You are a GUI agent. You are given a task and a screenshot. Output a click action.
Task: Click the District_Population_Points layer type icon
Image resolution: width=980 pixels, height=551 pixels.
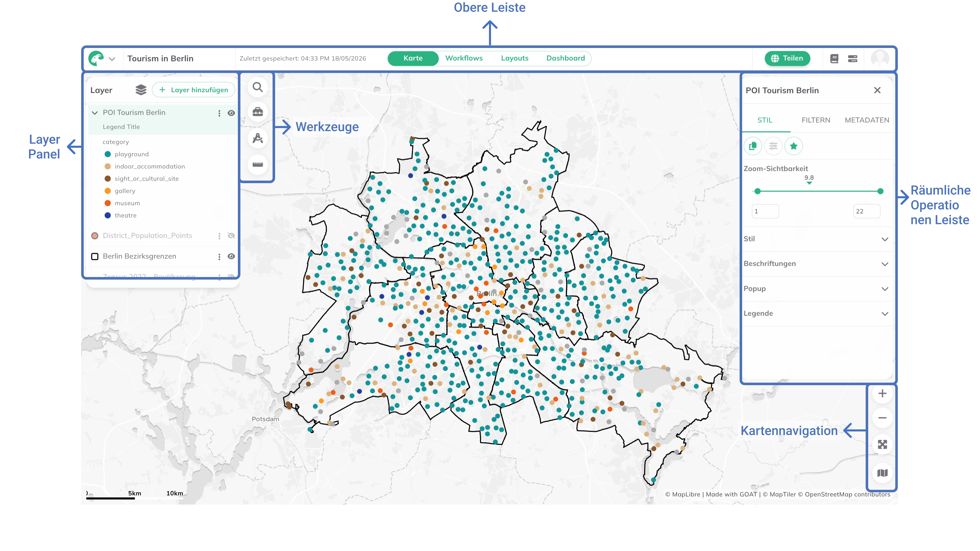[95, 236]
